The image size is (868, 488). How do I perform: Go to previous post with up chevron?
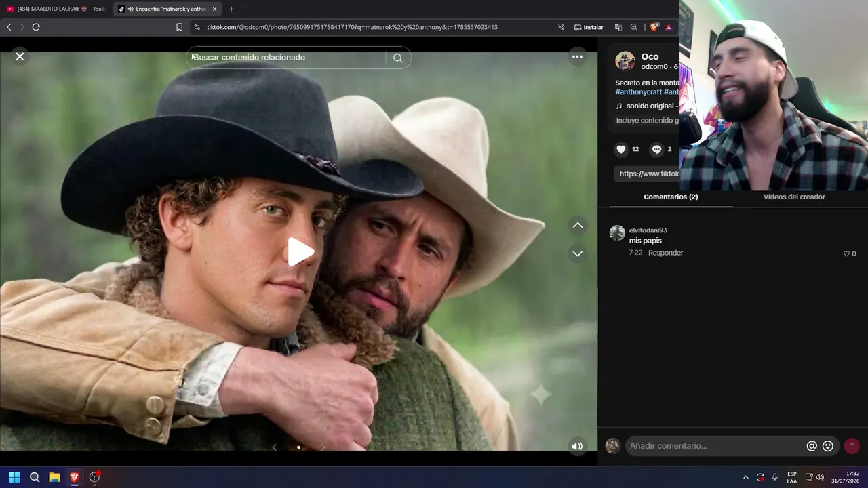pyautogui.click(x=577, y=225)
